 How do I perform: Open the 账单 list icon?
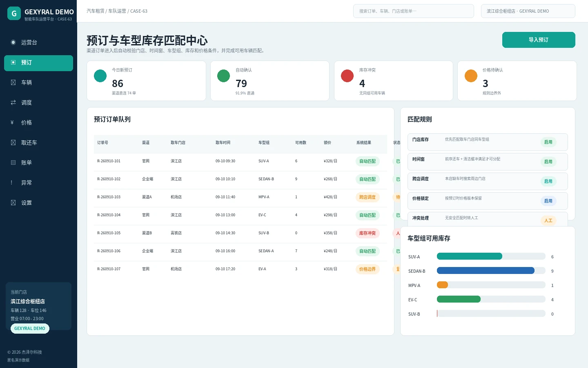[13, 163]
